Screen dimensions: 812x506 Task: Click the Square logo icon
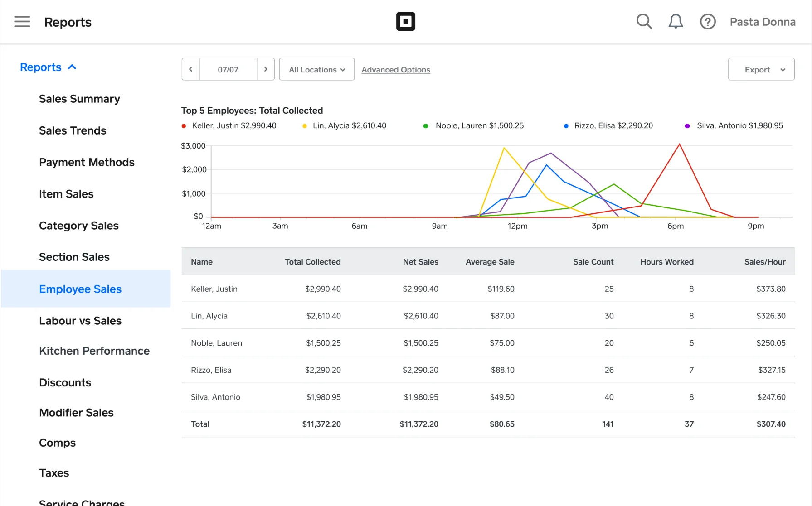tap(405, 22)
